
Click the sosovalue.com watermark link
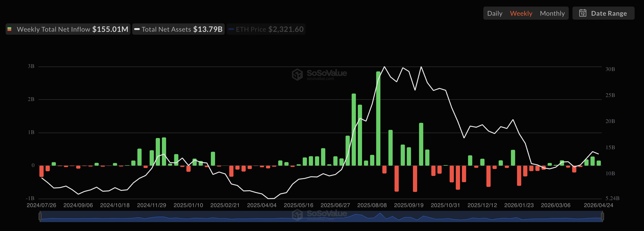coord(320,79)
